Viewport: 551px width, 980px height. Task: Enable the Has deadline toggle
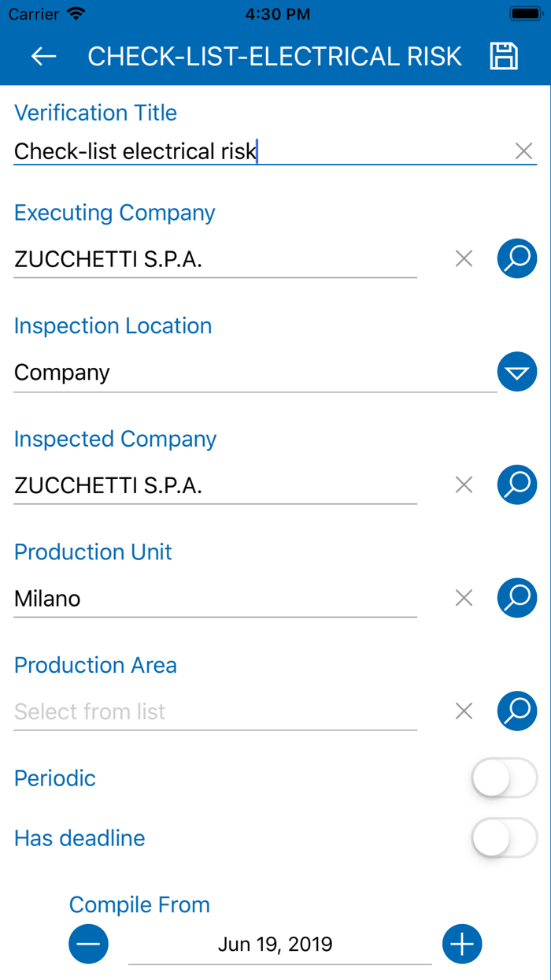pyautogui.click(x=504, y=838)
